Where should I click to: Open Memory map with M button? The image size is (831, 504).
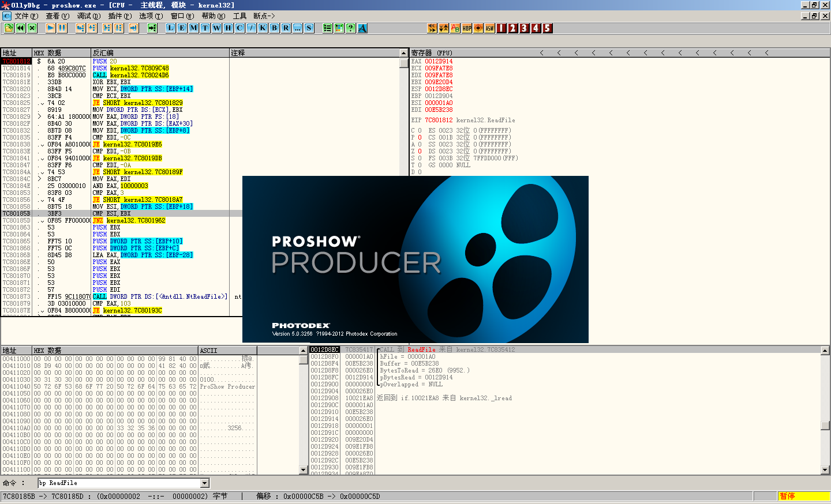click(x=193, y=28)
